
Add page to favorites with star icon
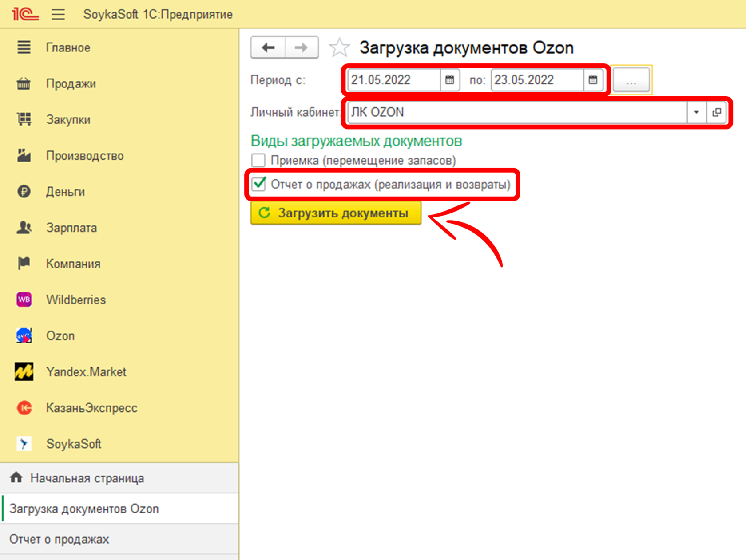click(x=340, y=47)
